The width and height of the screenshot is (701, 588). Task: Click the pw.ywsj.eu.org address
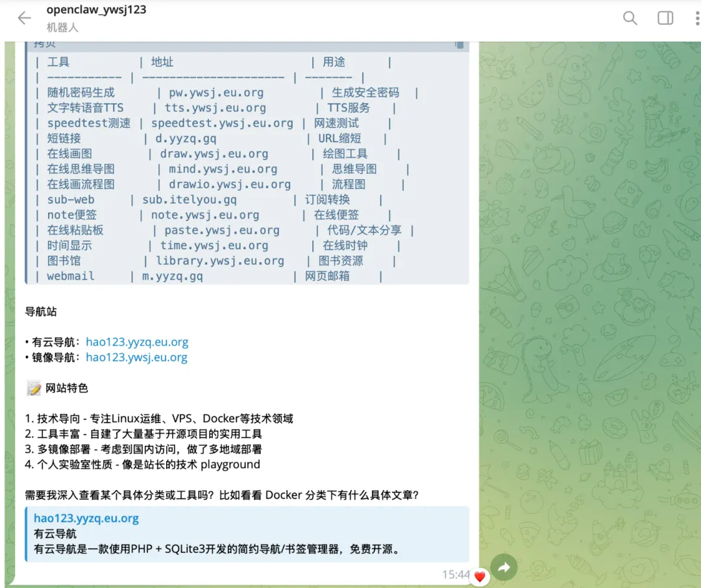click(x=216, y=93)
